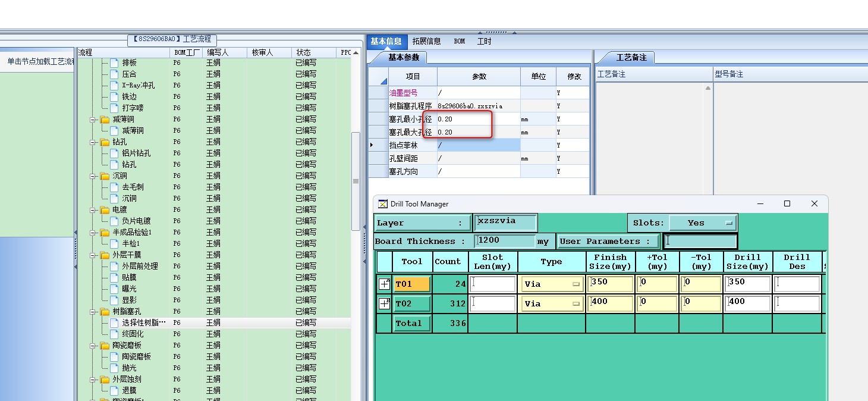Open the T01 Type Via dropdown

551,284
